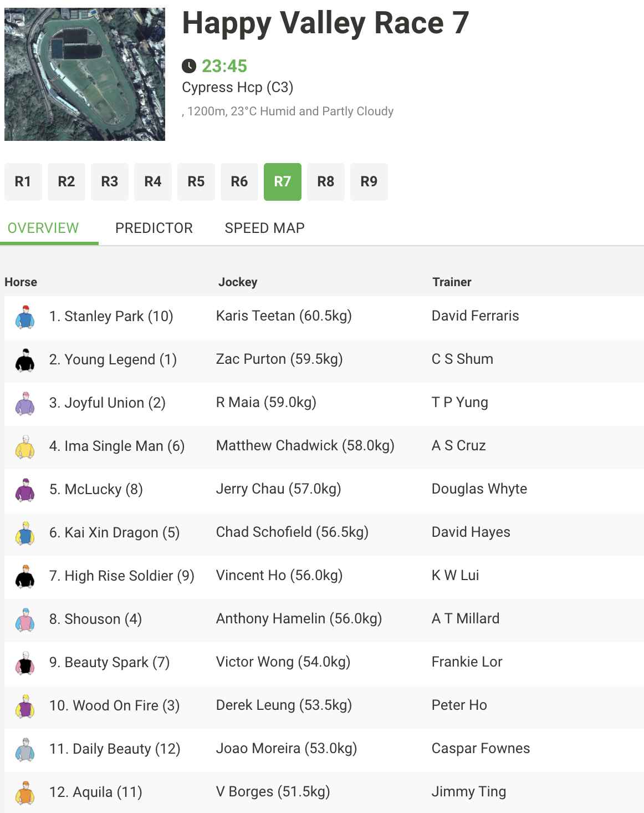Click the Happy Valley racecourse aerial thumbnail
Image resolution: width=644 pixels, height=813 pixels.
click(x=85, y=74)
